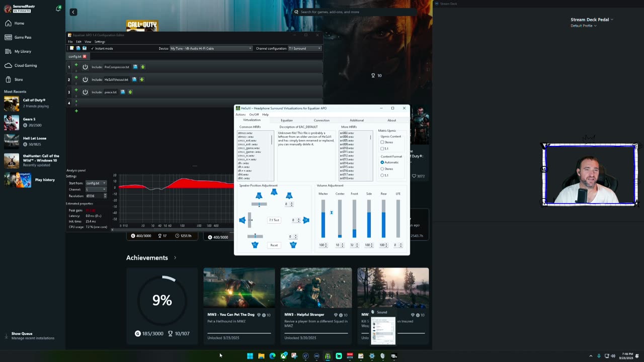Switch to Connection tab in HeSuVi
The width and height of the screenshot is (644, 362).
pos(321,120)
